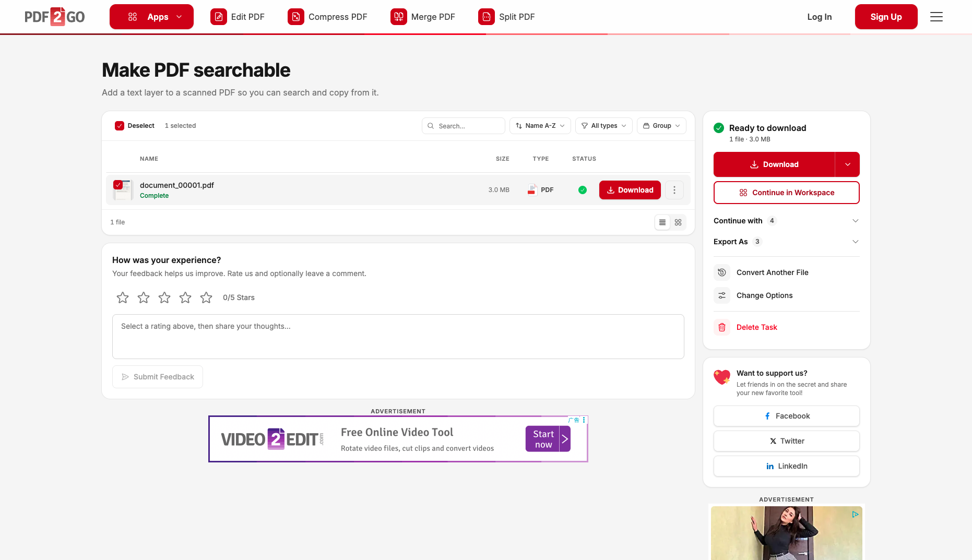Image resolution: width=972 pixels, height=560 pixels.
Task: Click the Ready to download checkmark icon
Action: coord(719,128)
